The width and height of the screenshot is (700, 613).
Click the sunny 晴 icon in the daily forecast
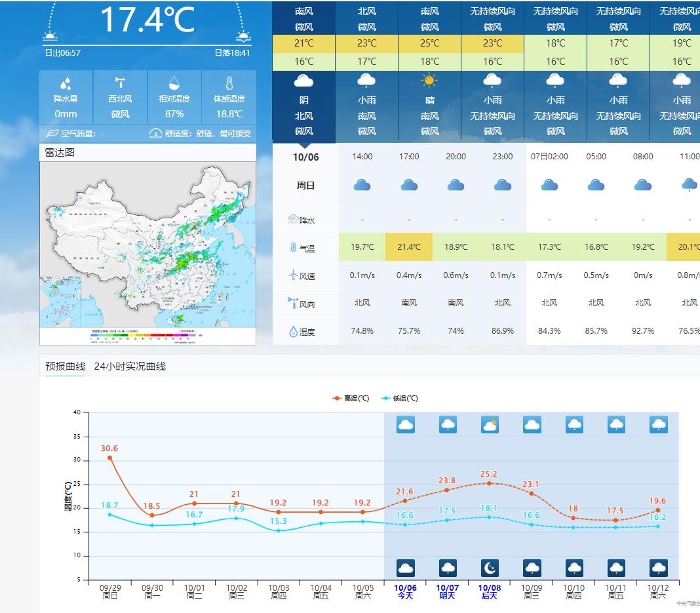429,81
